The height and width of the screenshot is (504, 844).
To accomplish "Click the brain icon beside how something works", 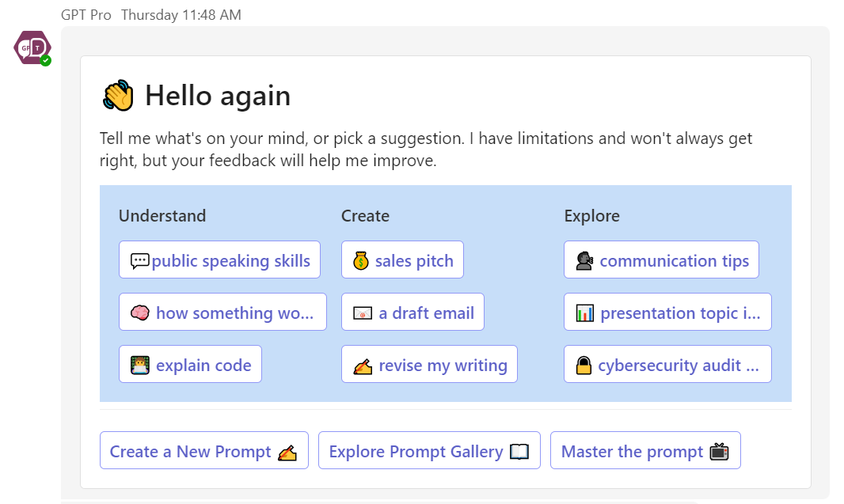I will 140,313.
